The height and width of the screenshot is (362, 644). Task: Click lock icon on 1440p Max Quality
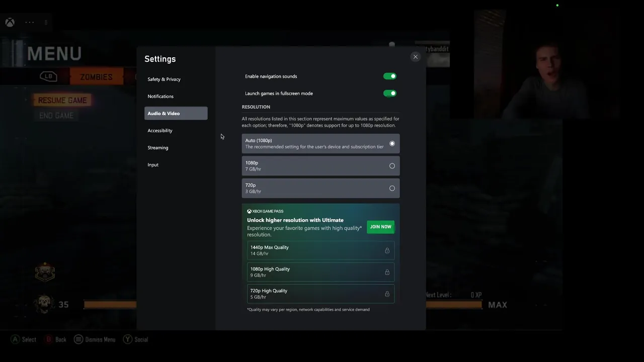pyautogui.click(x=387, y=250)
